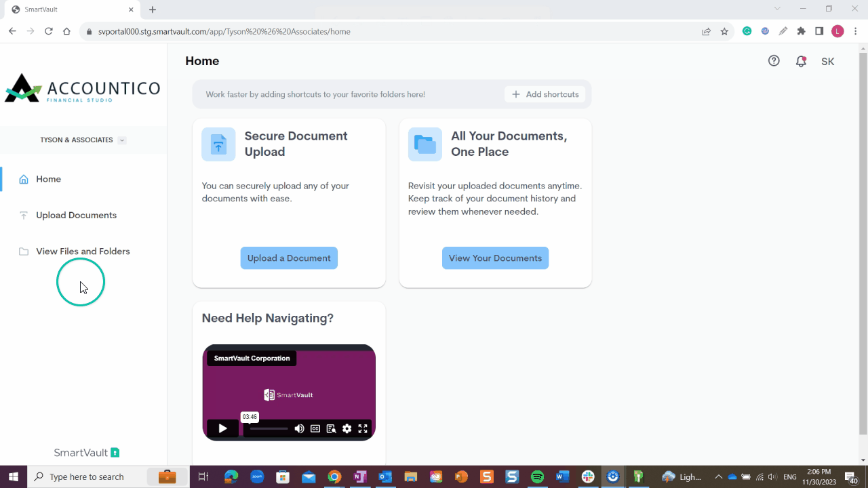Toggle the browser side panel icon
The image size is (868, 488).
819,31
